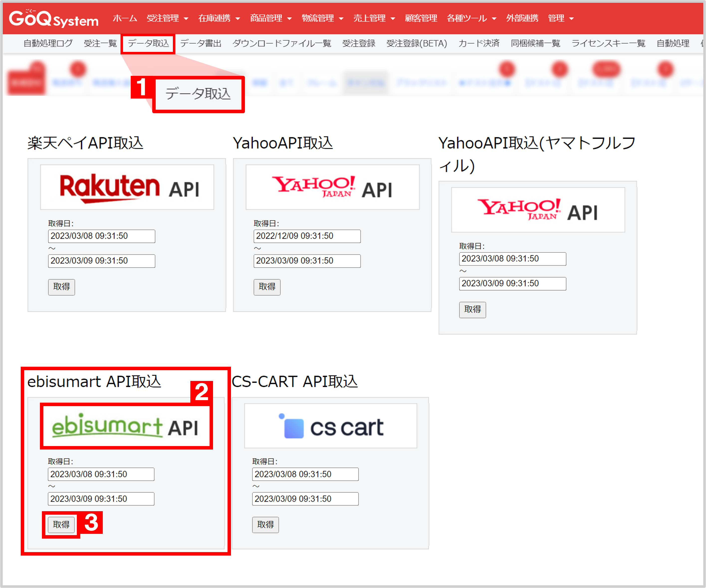Click the ebisumart API取込 heading
706x588 pixels.
(x=94, y=382)
